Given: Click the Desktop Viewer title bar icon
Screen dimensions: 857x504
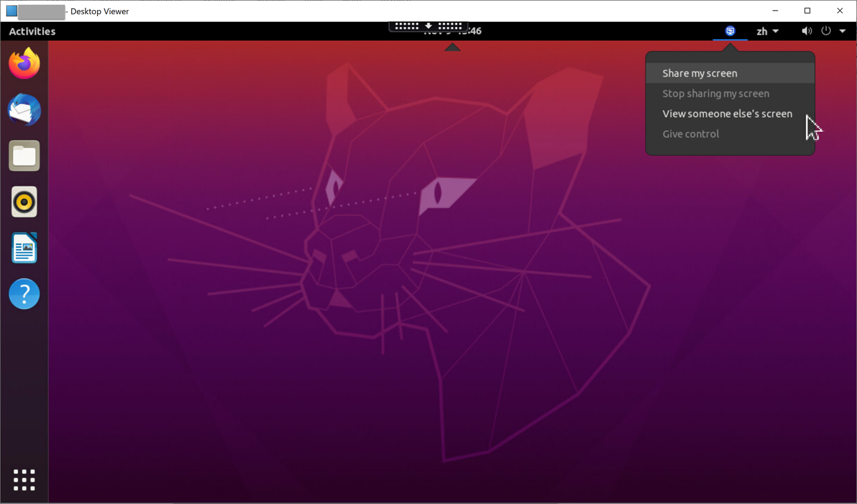Looking at the screenshot, I should click(11, 11).
